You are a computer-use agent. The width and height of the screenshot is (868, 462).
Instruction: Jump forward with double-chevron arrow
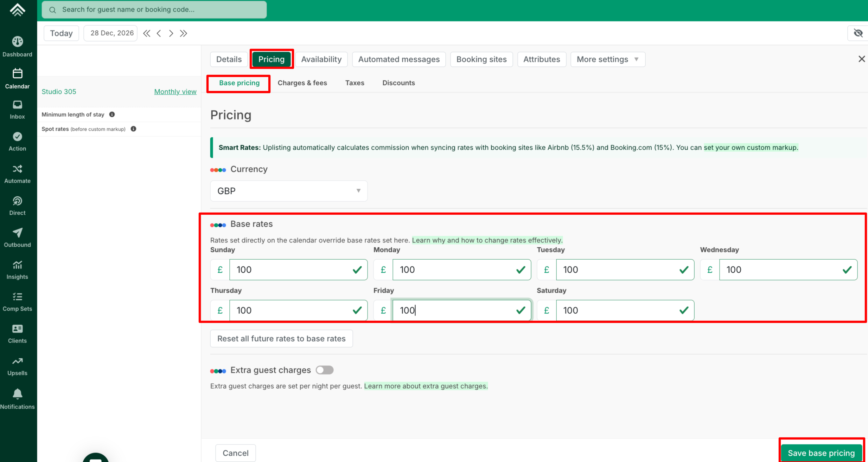(x=183, y=33)
